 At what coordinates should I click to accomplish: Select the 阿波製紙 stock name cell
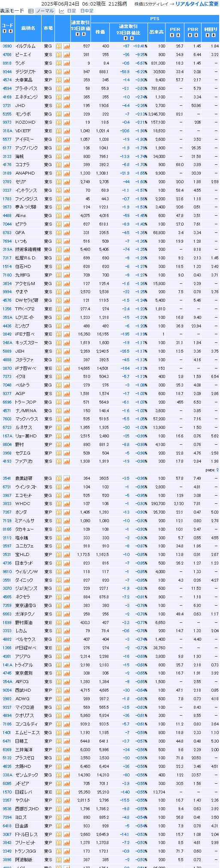[x=28, y=860]
